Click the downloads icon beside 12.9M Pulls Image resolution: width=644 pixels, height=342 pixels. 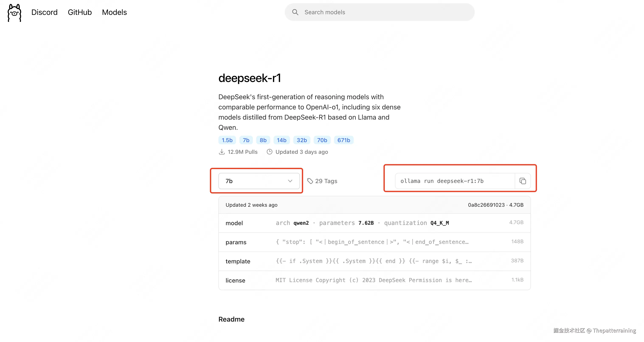(222, 152)
